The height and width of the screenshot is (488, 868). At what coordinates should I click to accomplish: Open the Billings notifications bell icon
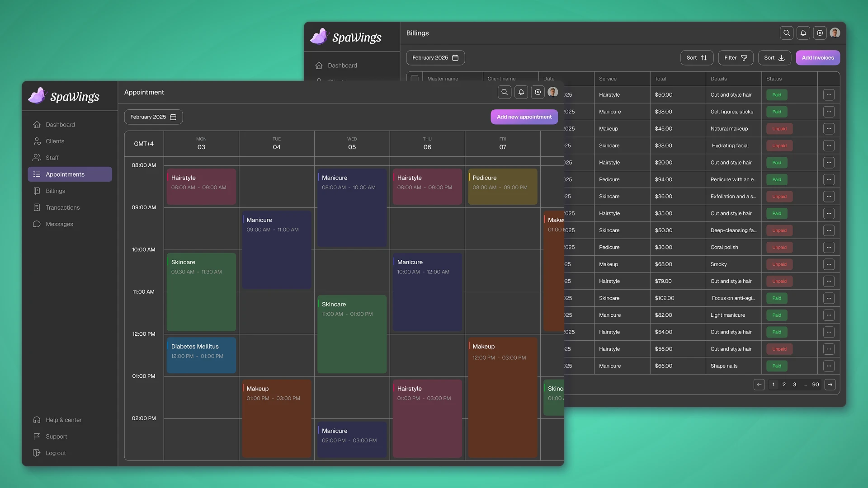coord(803,33)
